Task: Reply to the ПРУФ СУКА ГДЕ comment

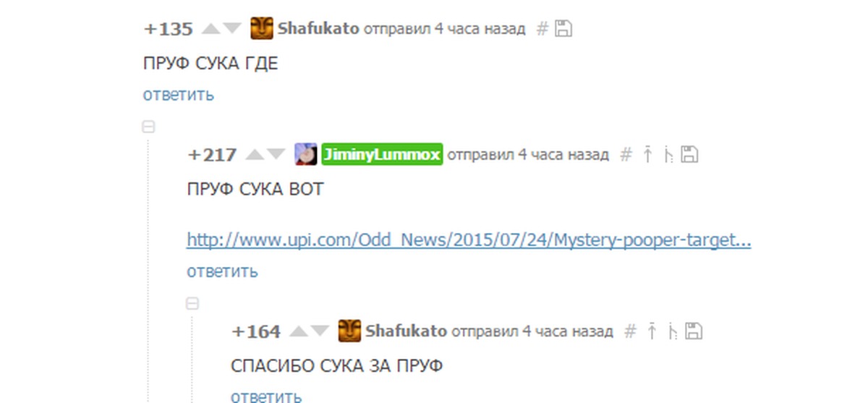Action: click(x=179, y=95)
